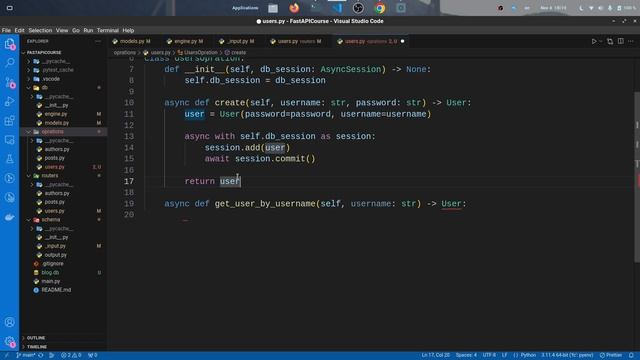The image size is (640, 360).
Task: Split the editor to the right
Action: click(620, 41)
